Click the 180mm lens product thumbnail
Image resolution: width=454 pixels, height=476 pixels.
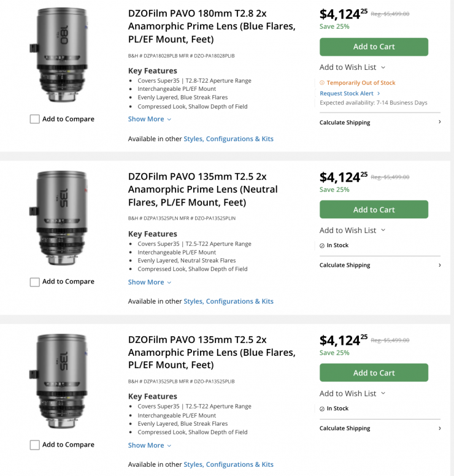pos(60,55)
